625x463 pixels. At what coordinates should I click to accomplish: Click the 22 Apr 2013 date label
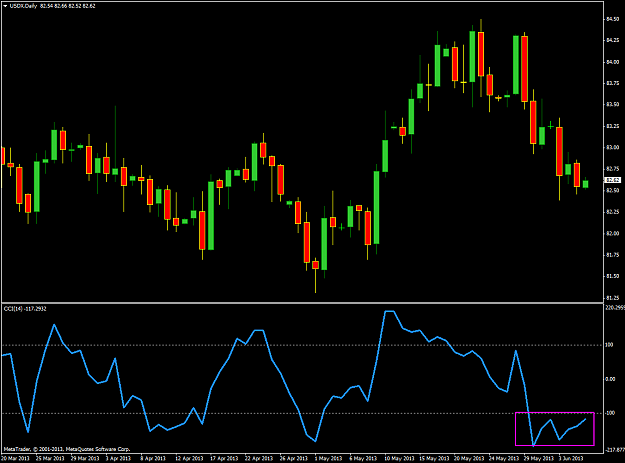pos(259,459)
